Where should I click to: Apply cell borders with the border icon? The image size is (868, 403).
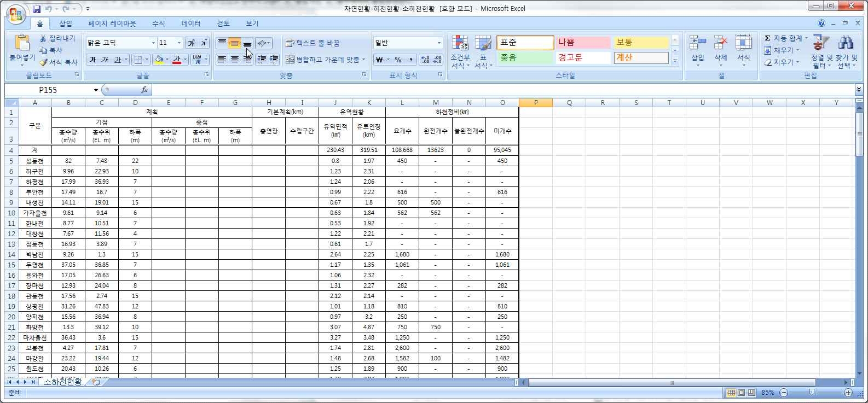tap(138, 59)
